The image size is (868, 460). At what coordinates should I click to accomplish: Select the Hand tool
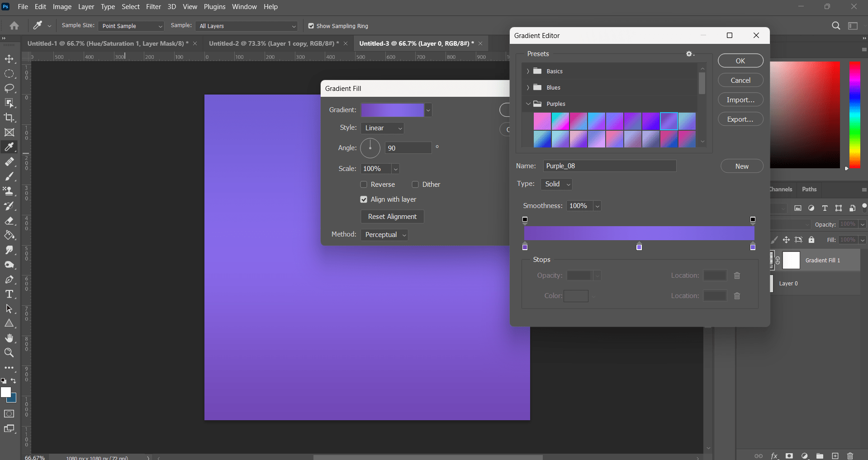tap(9, 338)
